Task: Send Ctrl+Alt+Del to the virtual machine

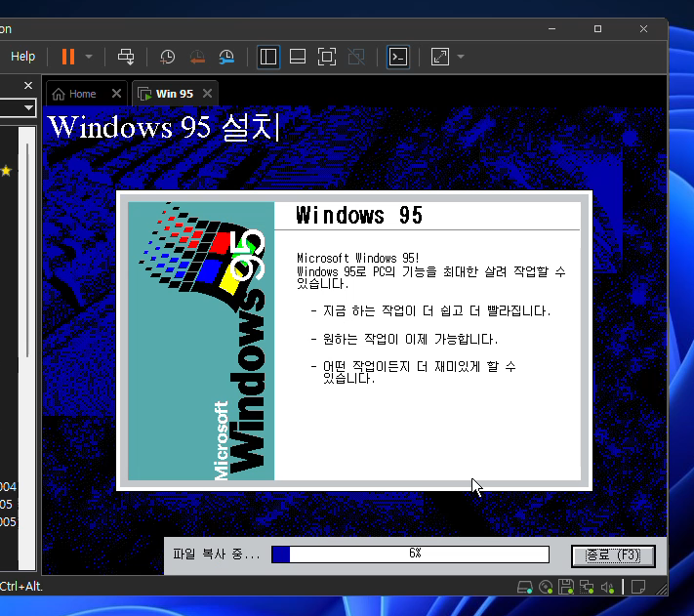Action: click(126, 57)
